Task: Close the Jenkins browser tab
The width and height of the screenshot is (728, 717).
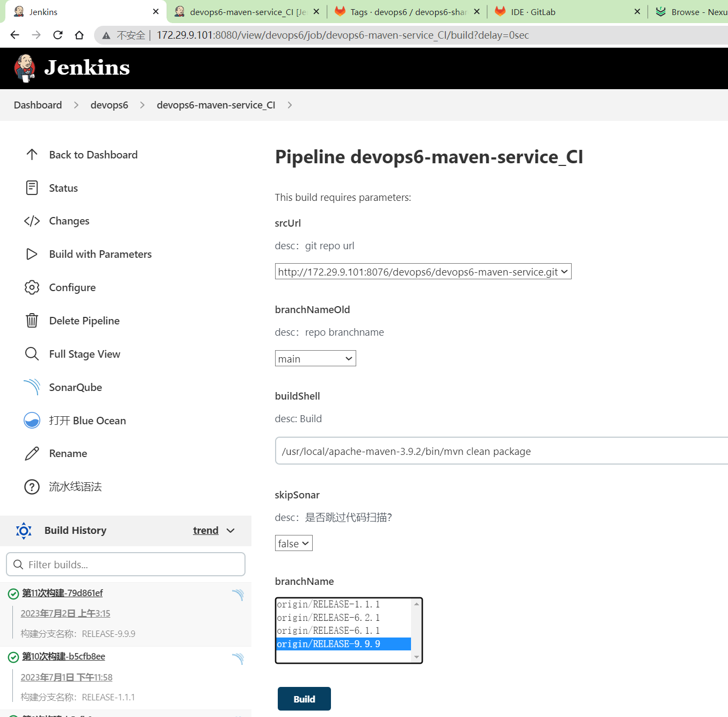Action: pos(156,11)
